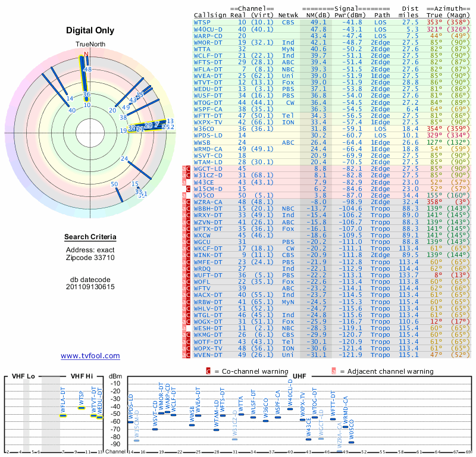The width and height of the screenshot is (476, 457).
Task: Click callsign WRMD-CA
Action: point(208,149)
